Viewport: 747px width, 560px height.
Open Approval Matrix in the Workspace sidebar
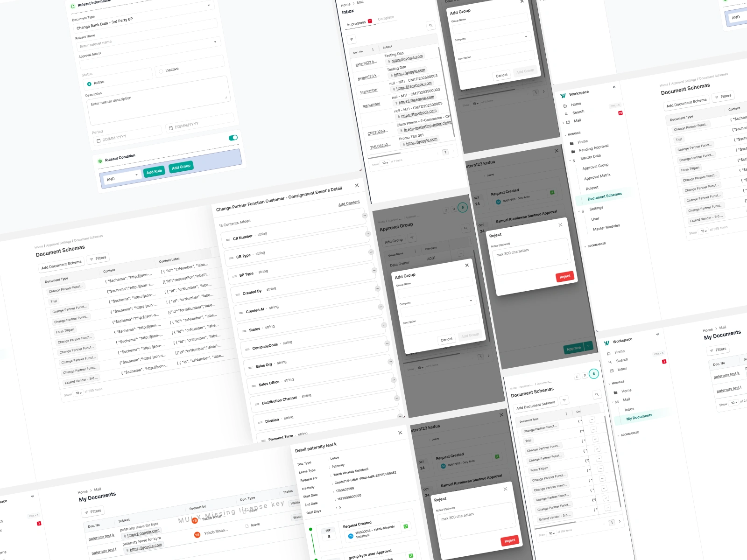(597, 177)
